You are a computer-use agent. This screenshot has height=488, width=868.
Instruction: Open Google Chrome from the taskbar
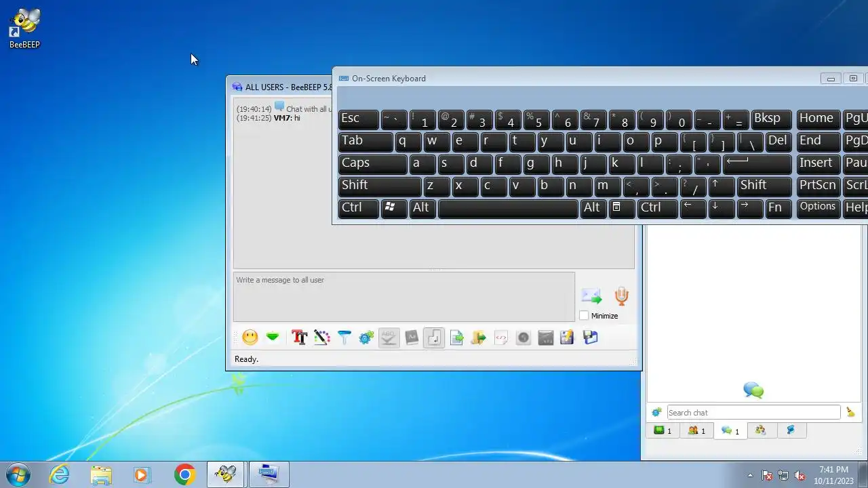(184, 474)
